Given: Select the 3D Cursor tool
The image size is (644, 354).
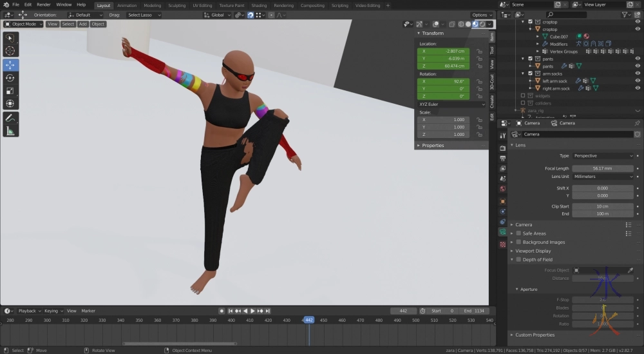Looking at the screenshot, I should pos(11,51).
